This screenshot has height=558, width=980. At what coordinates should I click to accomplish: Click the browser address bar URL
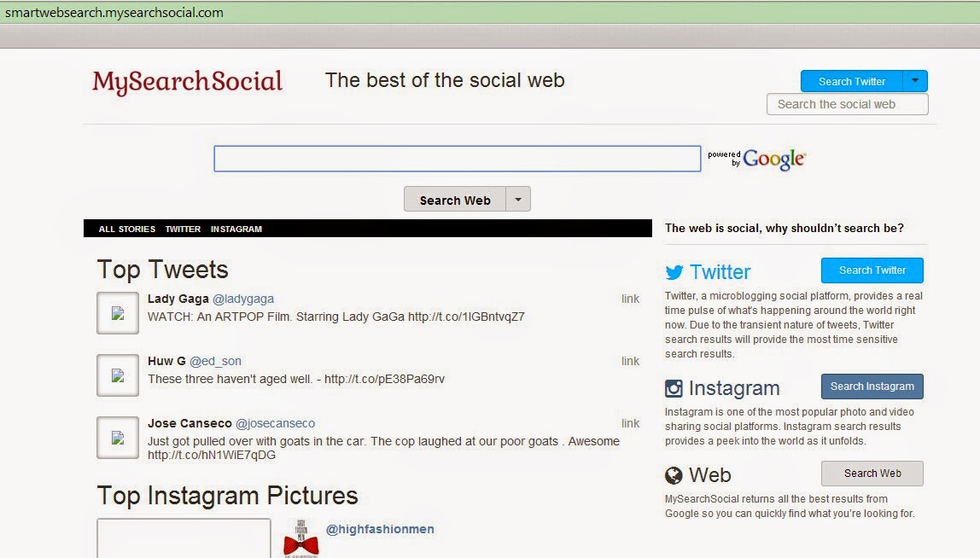click(x=114, y=13)
